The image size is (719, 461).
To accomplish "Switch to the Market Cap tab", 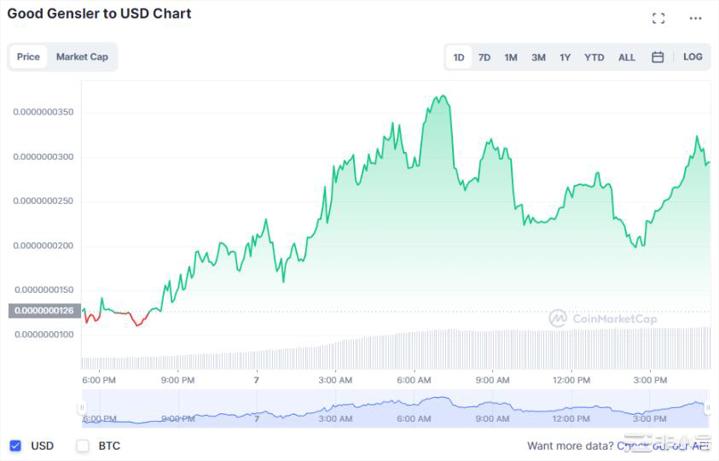I will 82,57.
